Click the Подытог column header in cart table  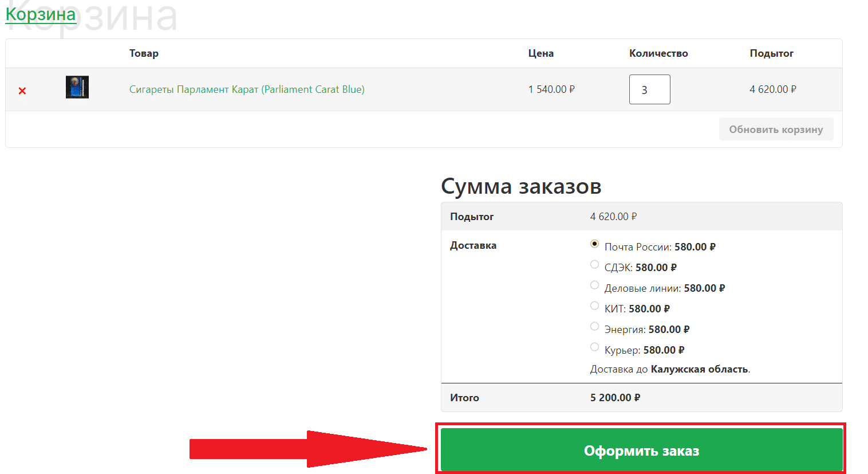click(771, 53)
